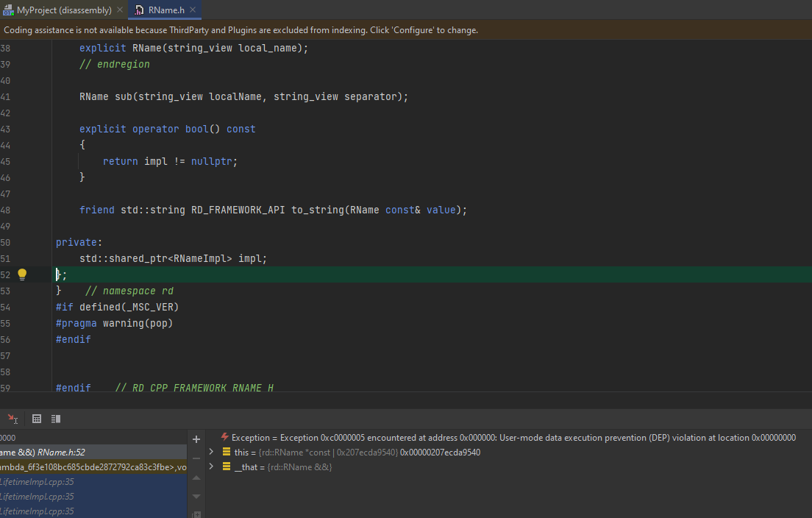Click the variable stack icon beside __that
Image resolution: width=812 pixels, height=518 pixels.
(x=227, y=466)
